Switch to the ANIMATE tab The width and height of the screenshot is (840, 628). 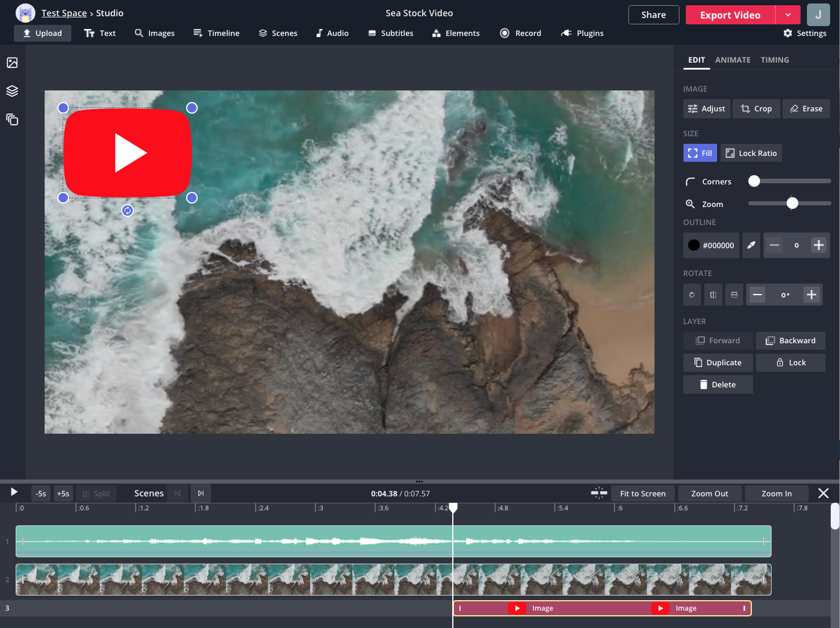pyautogui.click(x=733, y=60)
